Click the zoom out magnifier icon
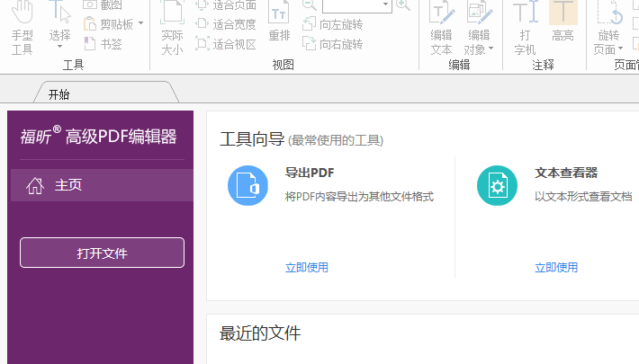 pos(310,4)
